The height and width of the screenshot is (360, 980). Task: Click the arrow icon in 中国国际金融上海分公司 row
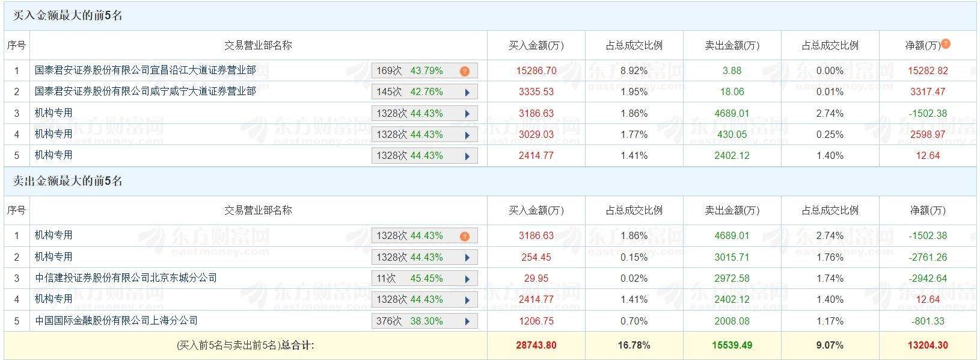(467, 321)
